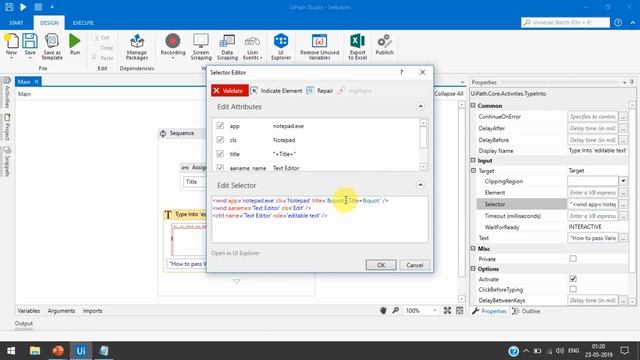Screen dimensions: 640x360
Task: Click Open in UI Explorer link
Action: pyautogui.click(x=236, y=253)
